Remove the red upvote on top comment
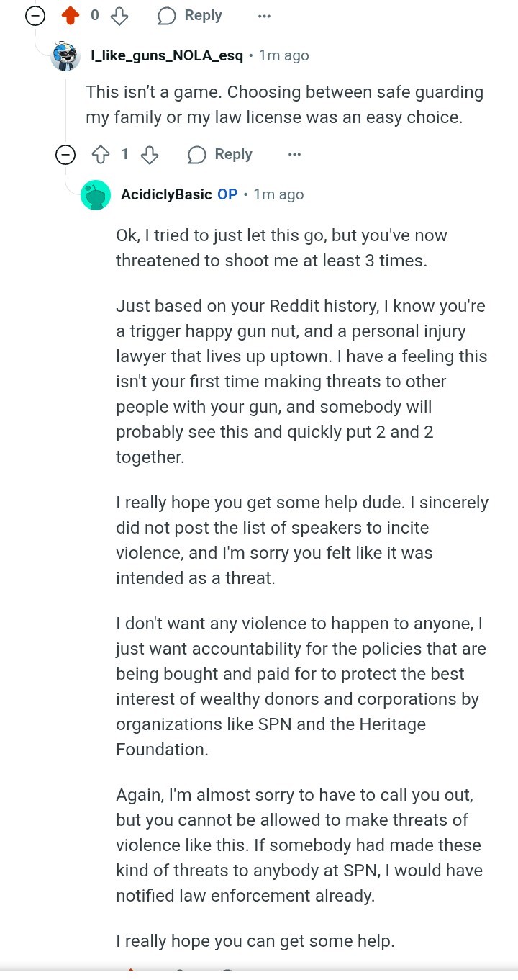Viewport: 518px width, 980px height. coord(70,15)
